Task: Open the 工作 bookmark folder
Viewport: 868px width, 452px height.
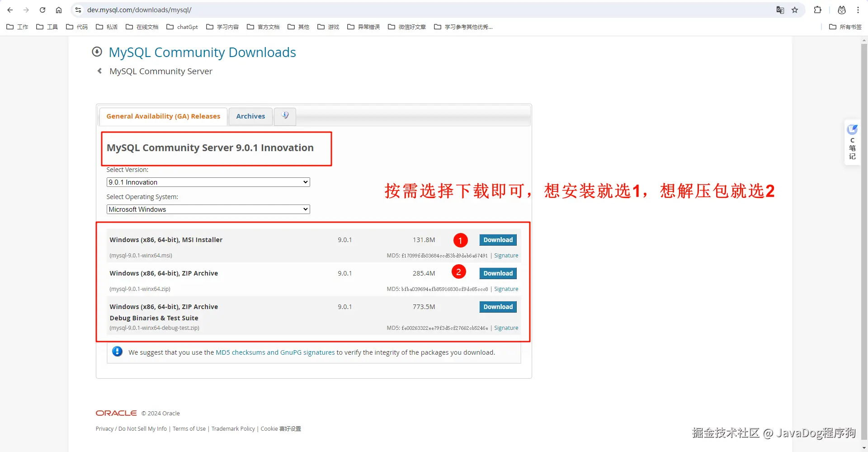Action: pos(17,27)
